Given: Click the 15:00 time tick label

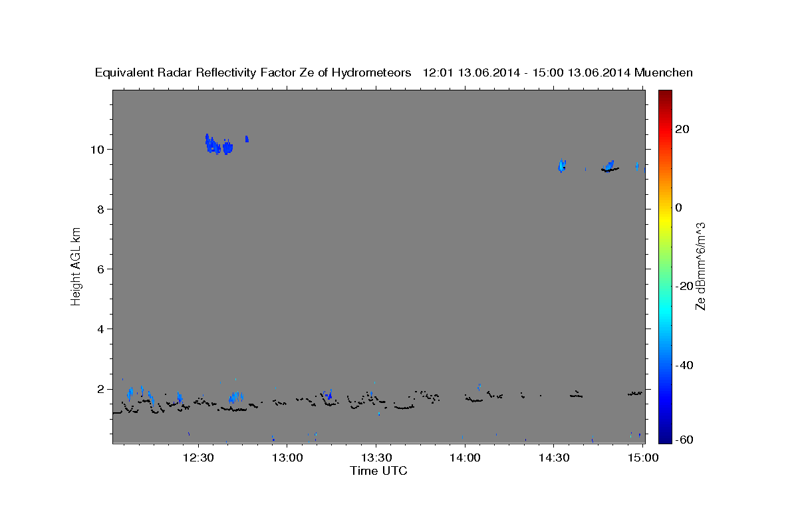Looking at the screenshot, I should click(x=642, y=458).
